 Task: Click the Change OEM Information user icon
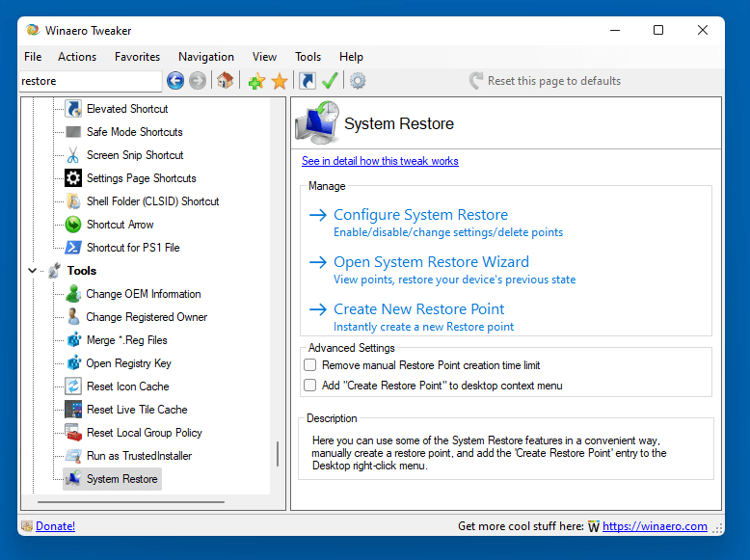click(73, 294)
